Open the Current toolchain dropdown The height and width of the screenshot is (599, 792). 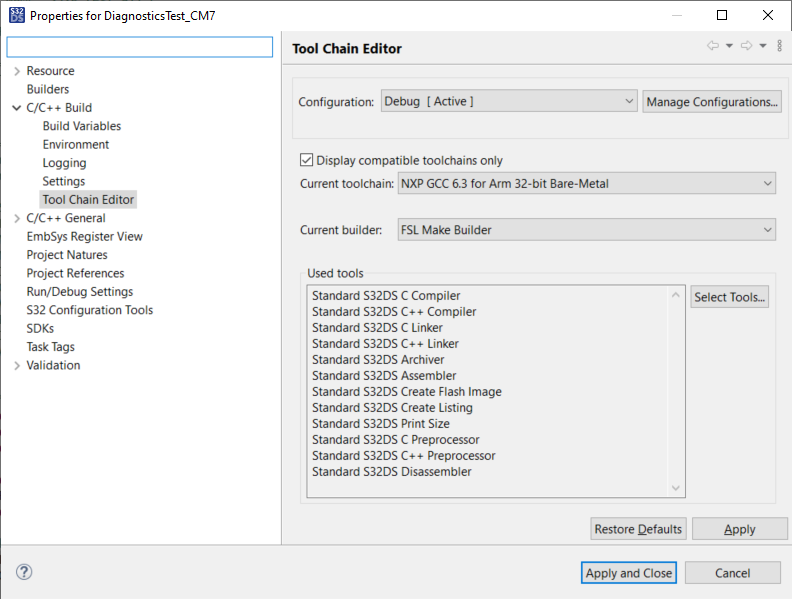click(586, 184)
